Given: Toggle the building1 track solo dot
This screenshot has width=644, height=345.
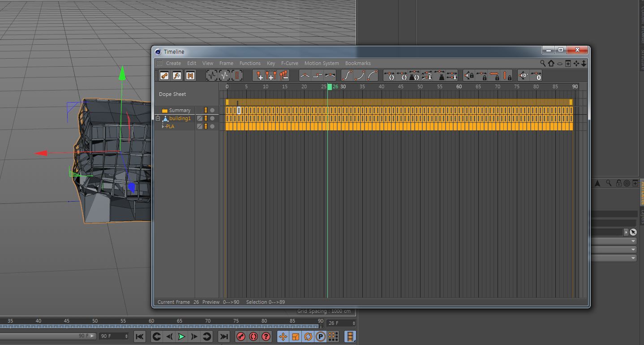Looking at the screenshot, I should [x=212, y=118].
